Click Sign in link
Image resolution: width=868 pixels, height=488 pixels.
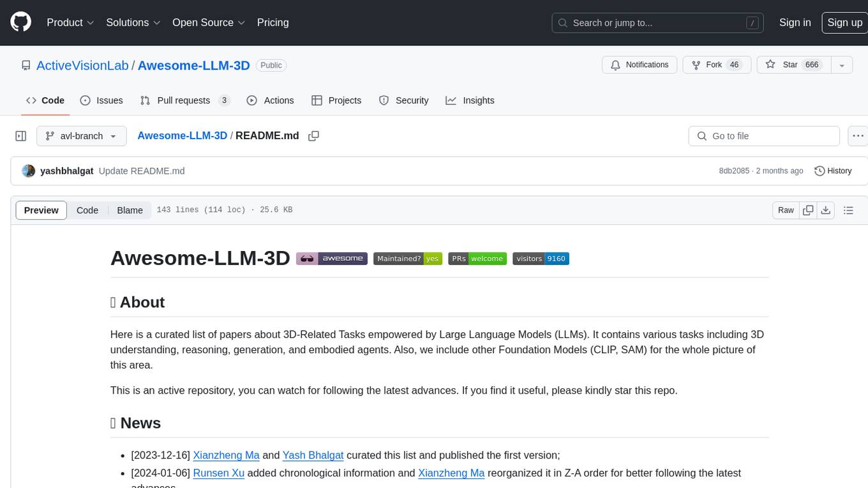point(795,22)
